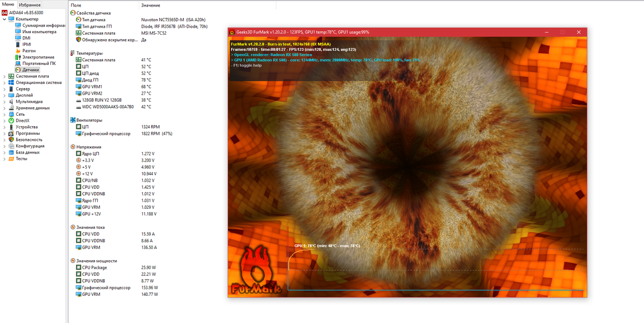
Task: Switch to the Избранное tab
Action: point(30,5)
